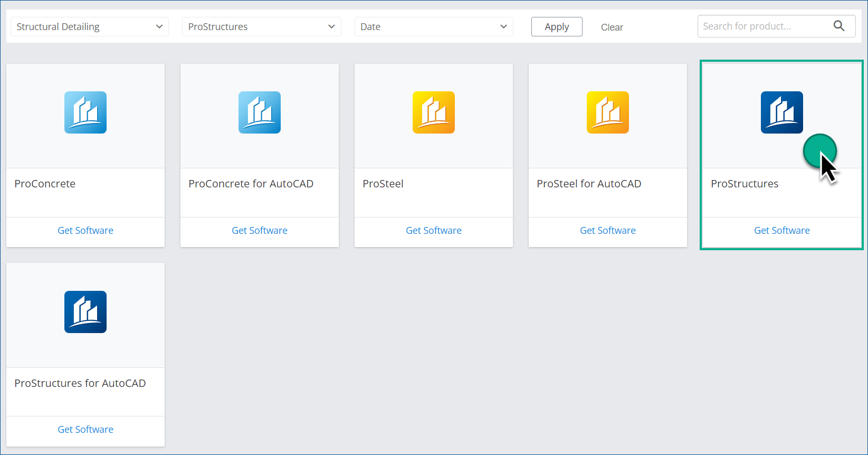Get Software for ProConcrete
868x455 pixels.
[x=85, y=230]
